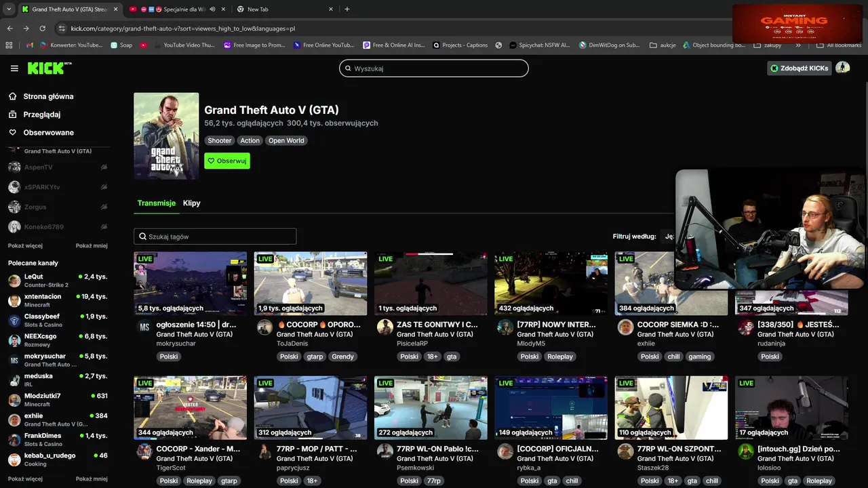The image size is (868, 488).
Task: Click Staszek28 channel avatar
Action: click(x=625, y=451)
